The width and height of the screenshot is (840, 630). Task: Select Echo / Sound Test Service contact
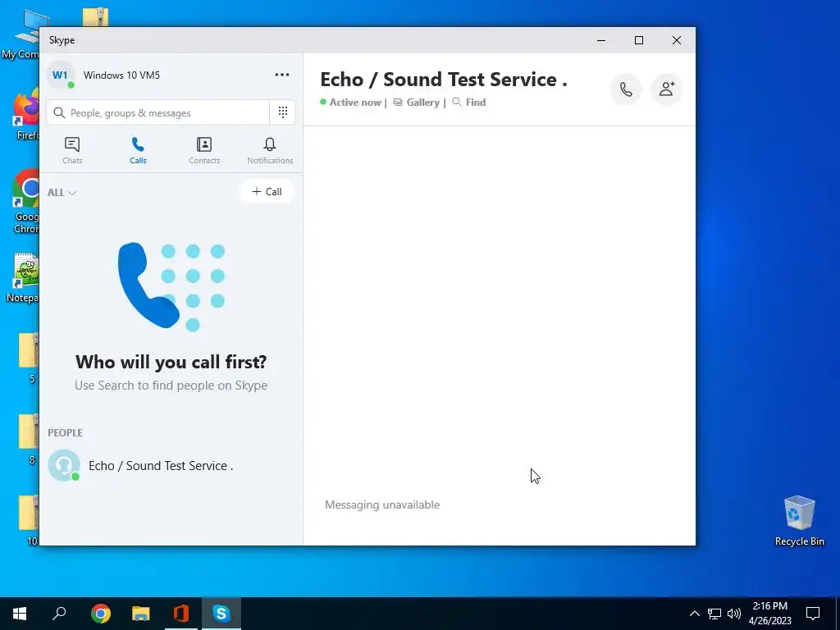point(171,466)
